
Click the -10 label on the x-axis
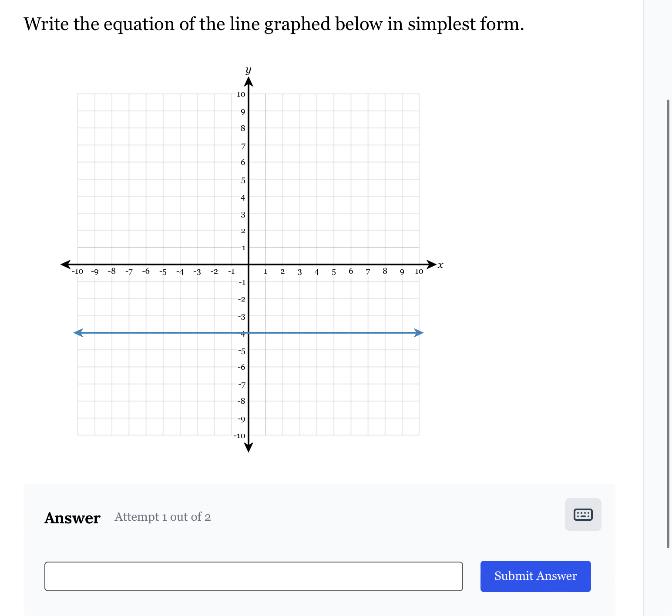tap(77, 271)
